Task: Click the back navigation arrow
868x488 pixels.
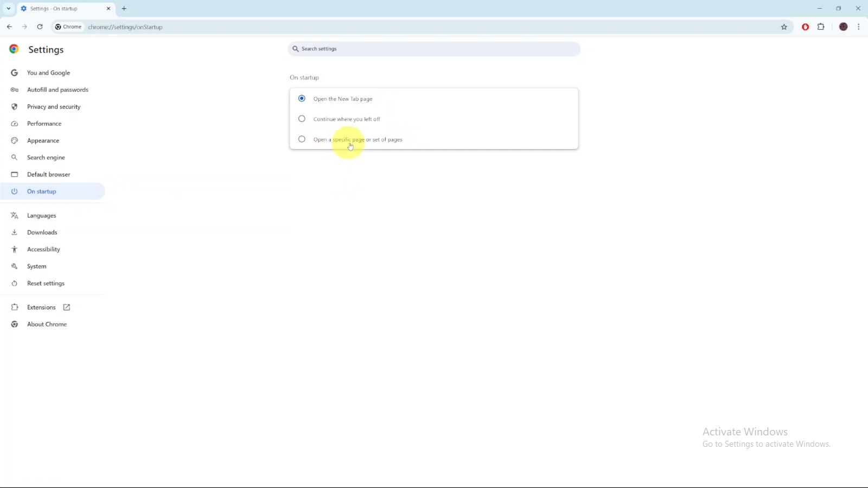Action: click(x=9, y=27)
